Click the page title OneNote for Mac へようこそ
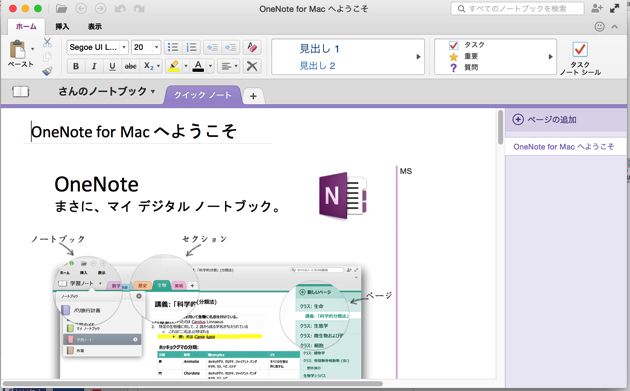Viewport: 630px width, 391px height. pyautogui.click(x=134, y=131)
